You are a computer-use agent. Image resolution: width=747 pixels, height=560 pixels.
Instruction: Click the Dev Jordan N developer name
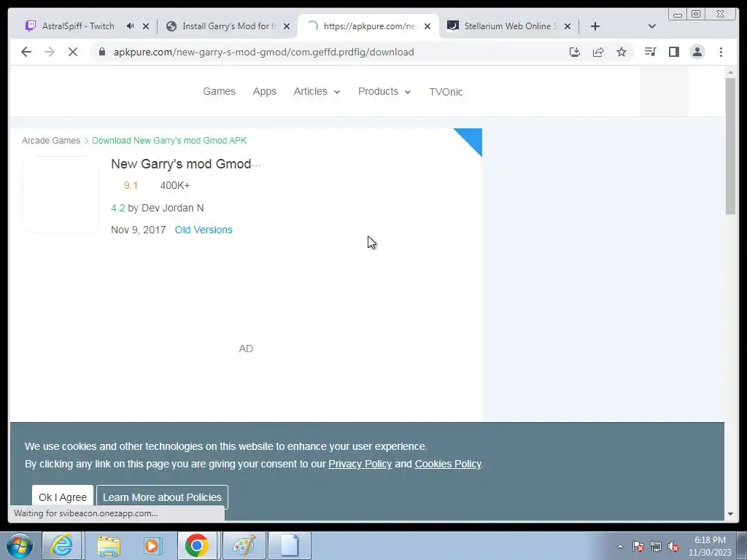click(172, 208)
